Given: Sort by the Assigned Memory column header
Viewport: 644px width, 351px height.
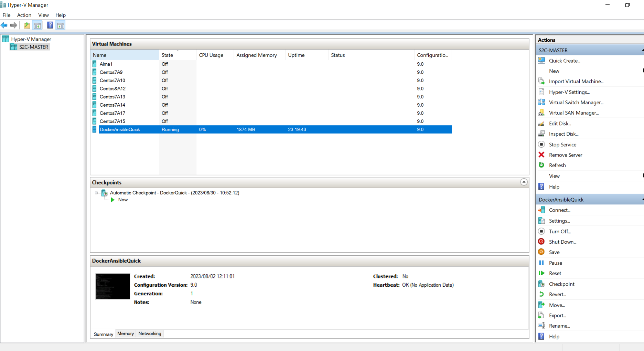Looking at the screenshot, I should pos(259,55).
